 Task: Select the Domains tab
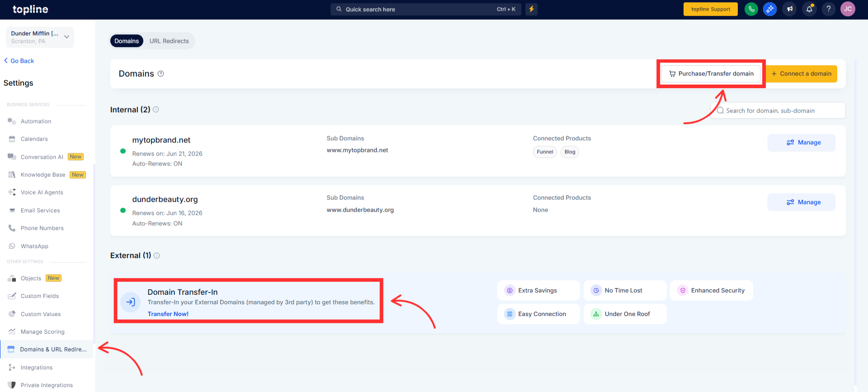(x=127, y=41)
